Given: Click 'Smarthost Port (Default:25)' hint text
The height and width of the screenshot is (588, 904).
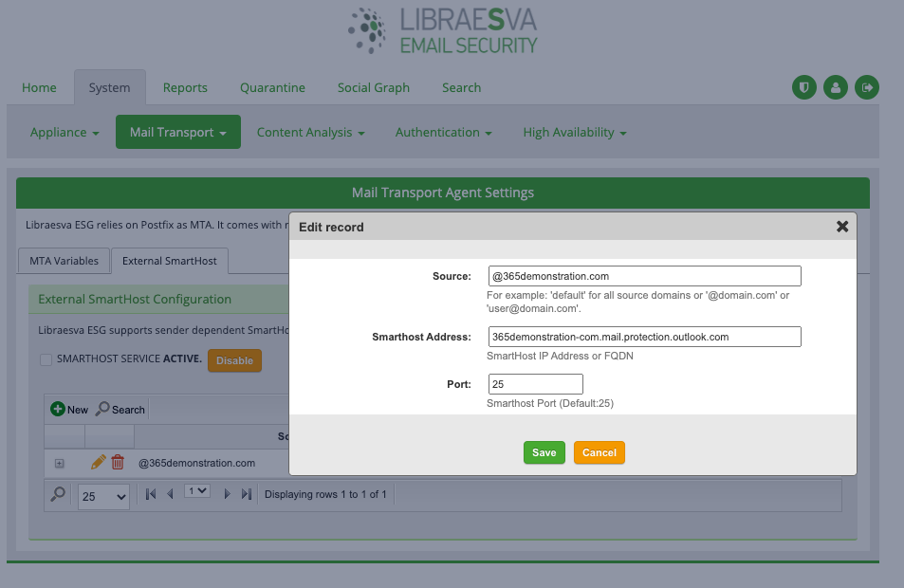Looking at the screenshot, I should pyautogui.click(x=550, y=403).
